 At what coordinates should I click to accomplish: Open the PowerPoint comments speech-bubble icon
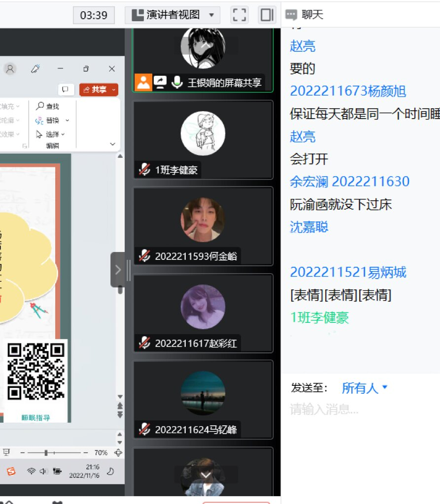tap(65, 89)
